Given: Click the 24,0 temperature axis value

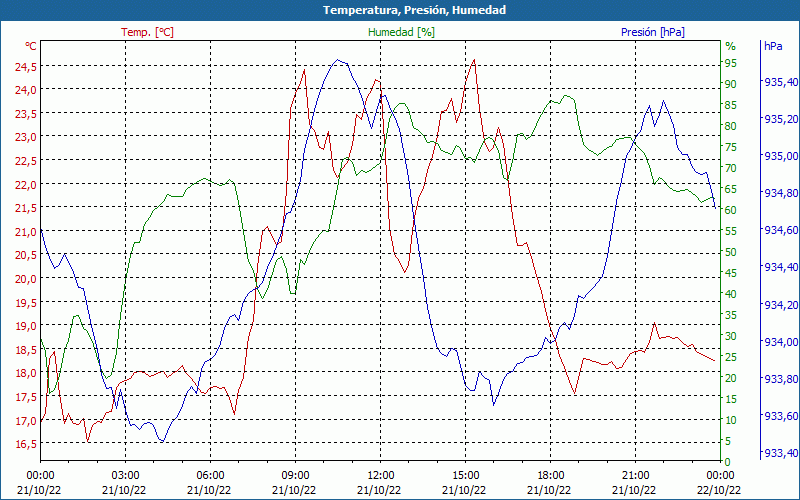Looking at the screenshot, I should (26, 89).
